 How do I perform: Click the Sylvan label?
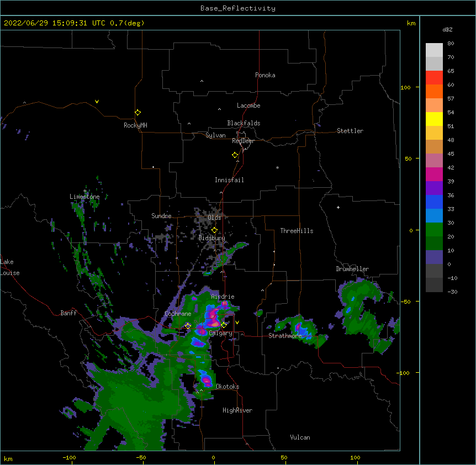(215, 135)
